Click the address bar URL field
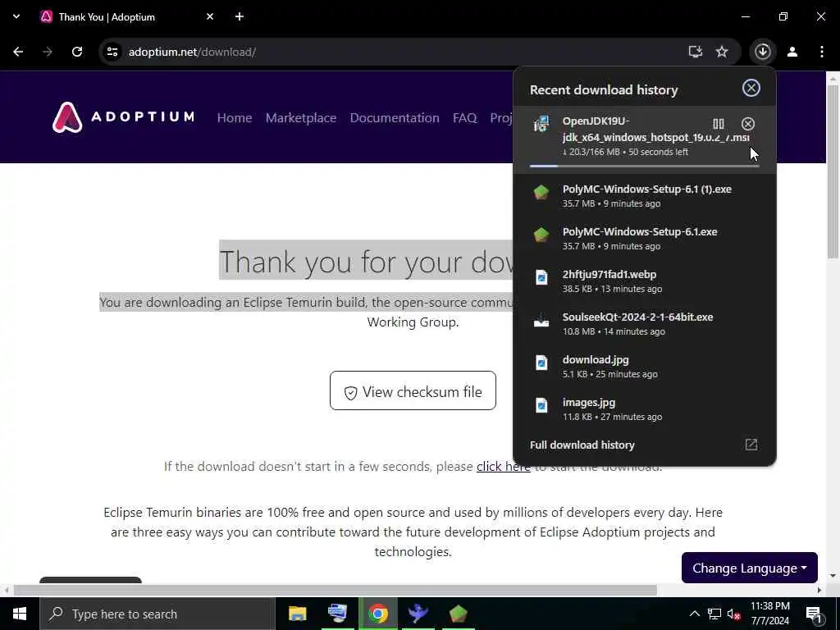This screenshot has height=630, width=840. point(396,52)
